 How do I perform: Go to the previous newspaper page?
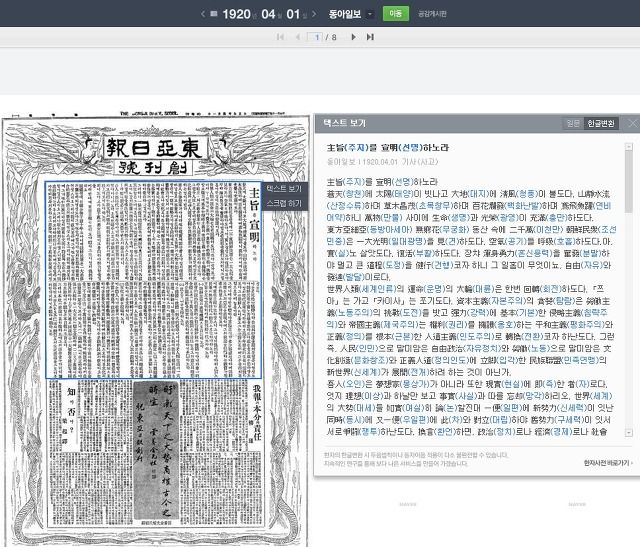point(298,37)
